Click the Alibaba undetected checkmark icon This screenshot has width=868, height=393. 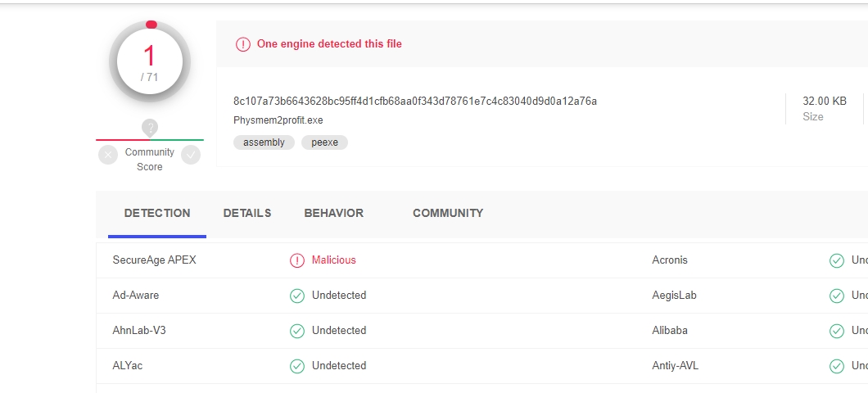pos(836,331)
